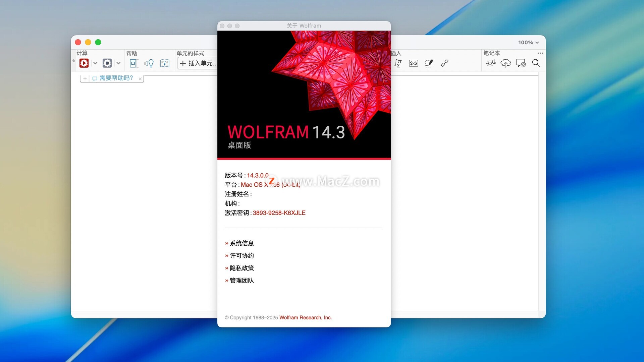644x362 pixels.
Task: Click the 桌面版 edition text
Action: [239, 145]
